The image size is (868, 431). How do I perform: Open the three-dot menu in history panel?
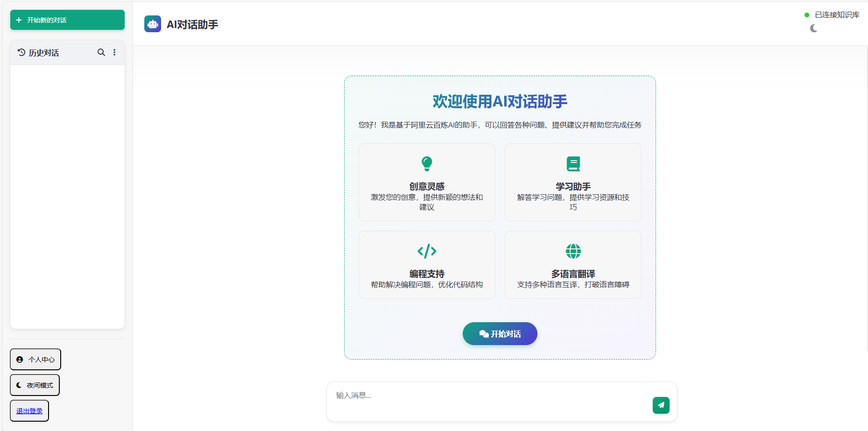(114, 52)
